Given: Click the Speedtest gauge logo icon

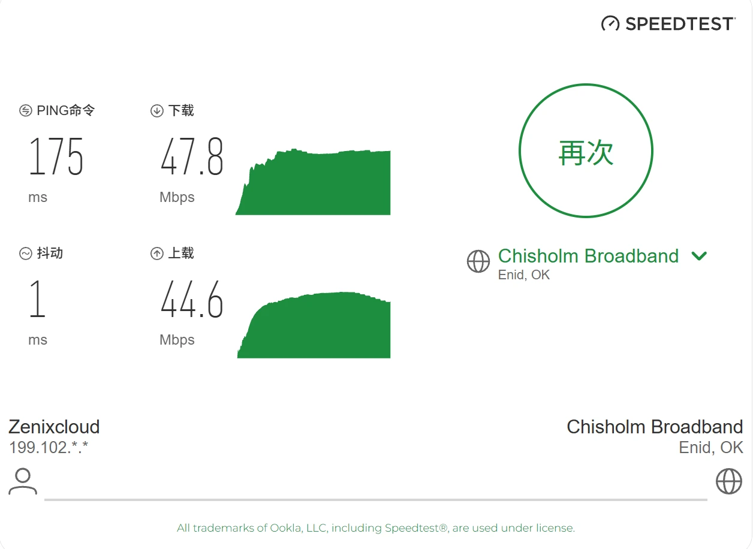Looking at the screenshot, I should (610, 23).
